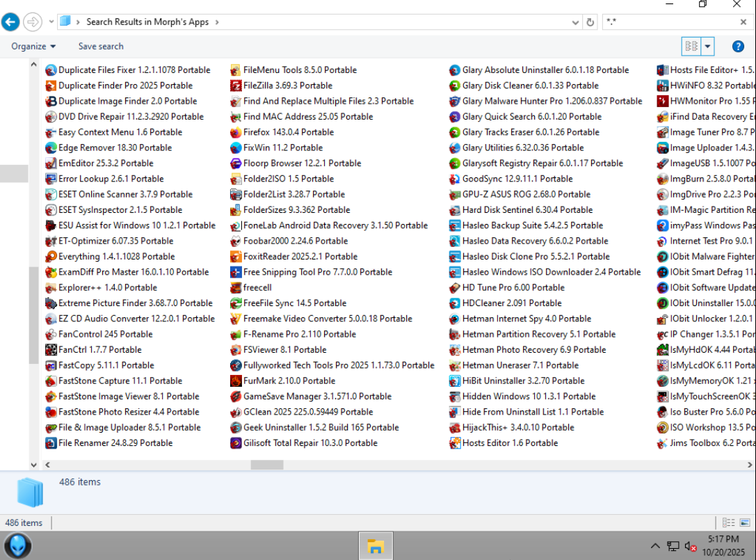Select the FurMark 2.10.0 Portable icon
Image resolution: width=756 pixels, height=560 pixels.
[235, 381]
